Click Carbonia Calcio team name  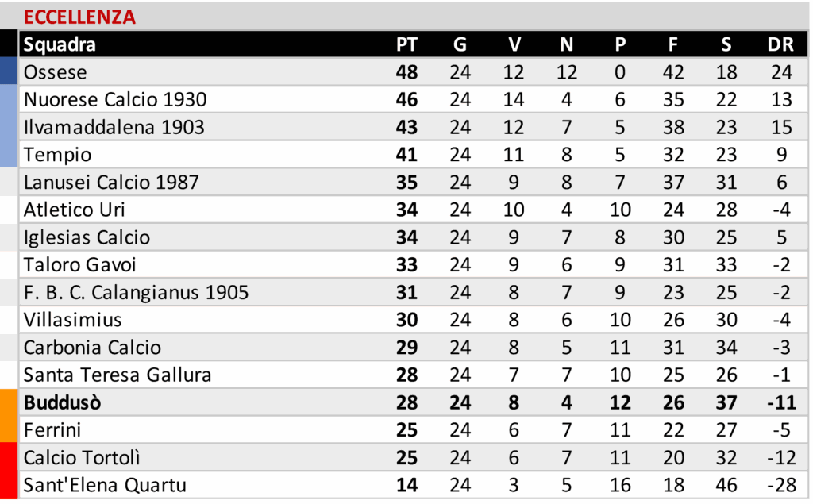pyautogui.click(x=92, y=348)
